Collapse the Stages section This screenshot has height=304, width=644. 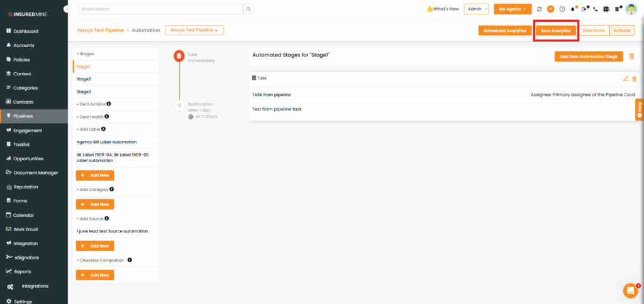(87, 54)
